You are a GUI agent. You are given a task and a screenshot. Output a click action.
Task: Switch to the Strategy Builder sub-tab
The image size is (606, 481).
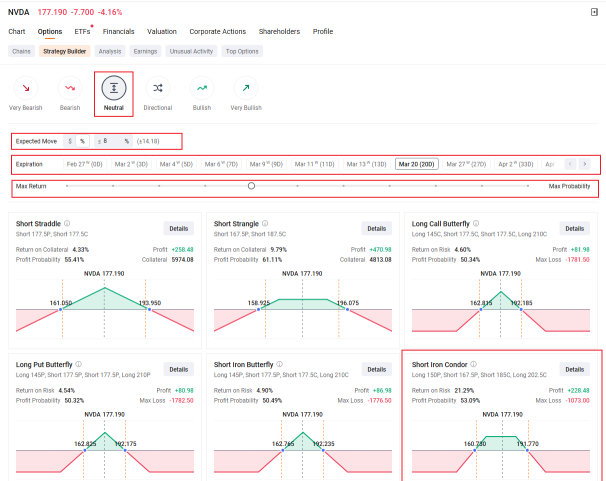[x=65, y=51]
